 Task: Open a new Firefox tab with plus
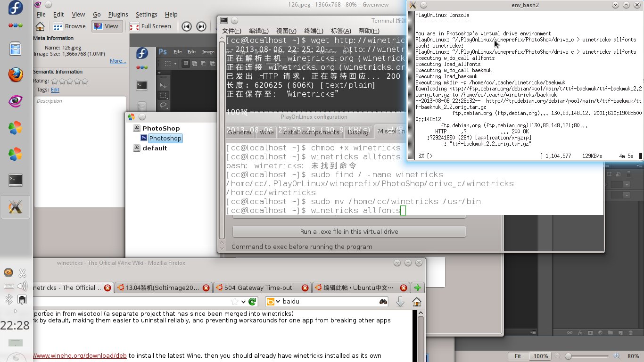pos(417,288)
